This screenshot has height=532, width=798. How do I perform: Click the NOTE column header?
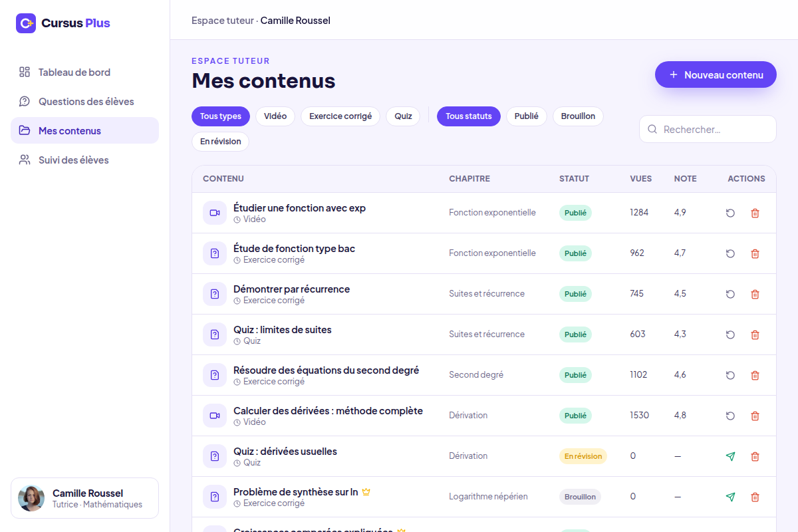[686, 179]
